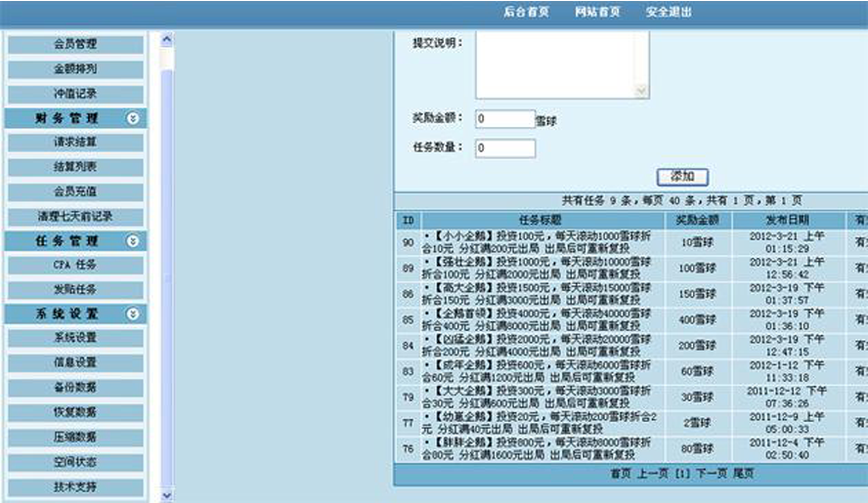
Task: Open the 结算列表 sidebar item
Action: [75, 167]
